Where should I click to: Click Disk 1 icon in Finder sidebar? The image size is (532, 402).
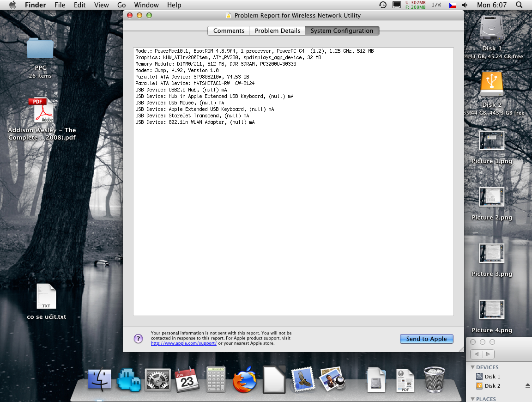coord(479,376)
